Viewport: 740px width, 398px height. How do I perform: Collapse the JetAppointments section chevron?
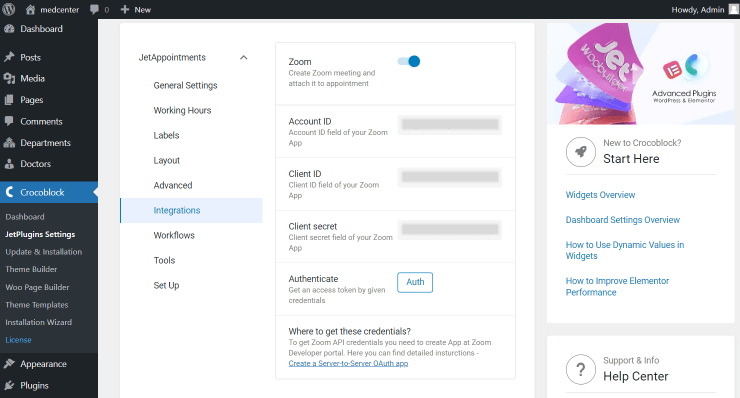pyautogui.click(x=244, y=58)
